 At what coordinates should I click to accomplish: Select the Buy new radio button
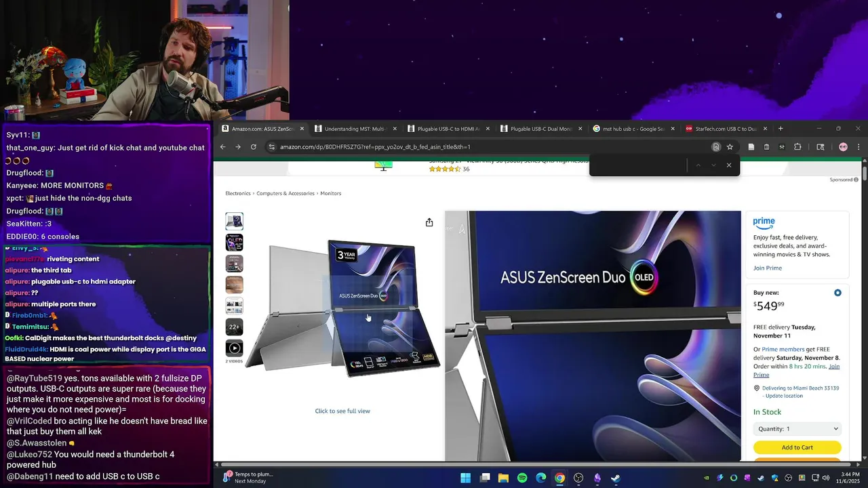click(837, 293)
